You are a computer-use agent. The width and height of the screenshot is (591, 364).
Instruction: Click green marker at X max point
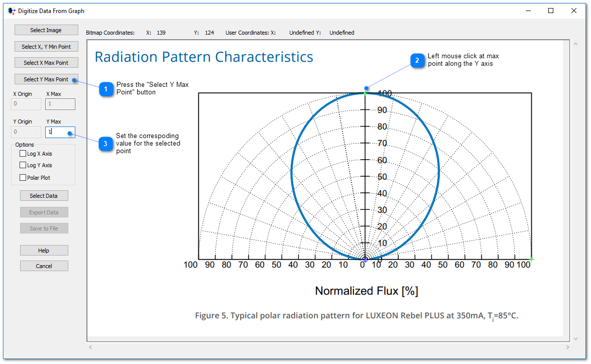(531, 260)
